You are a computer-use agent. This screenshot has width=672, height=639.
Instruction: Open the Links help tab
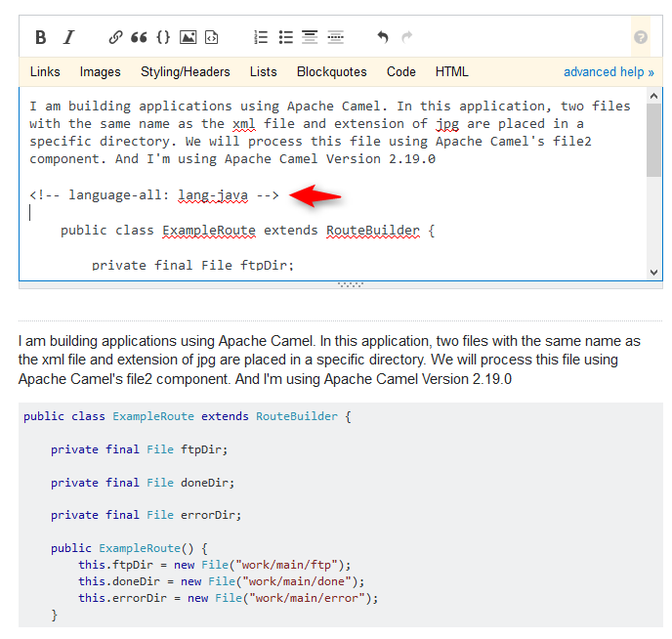coord(45,71)
